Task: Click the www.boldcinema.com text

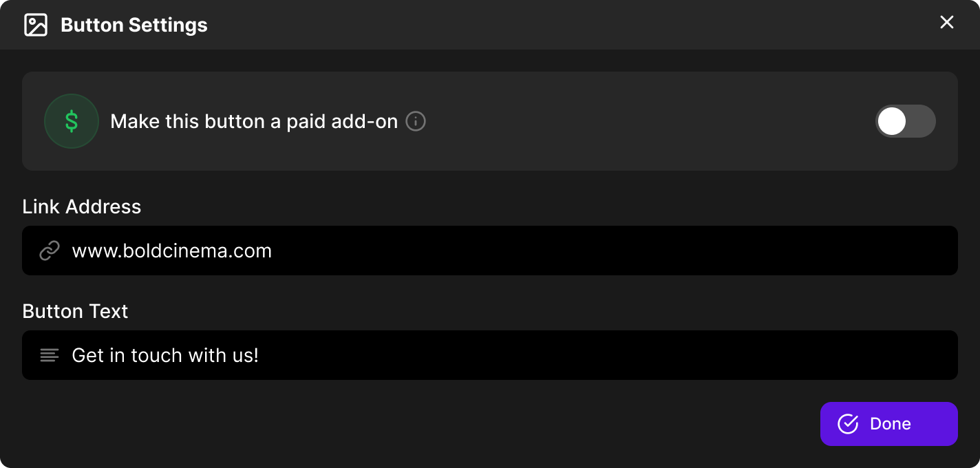Action: pyautogui.click(x=171, y=251)
